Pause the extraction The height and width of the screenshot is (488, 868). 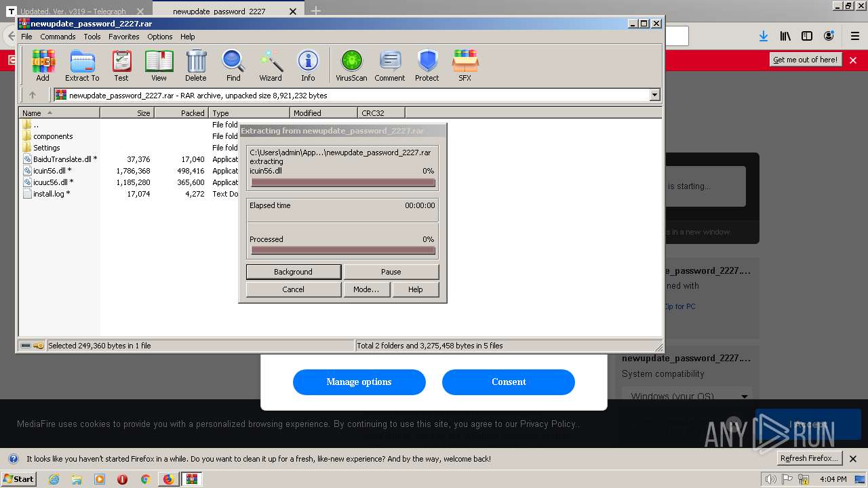coord(391,272)
